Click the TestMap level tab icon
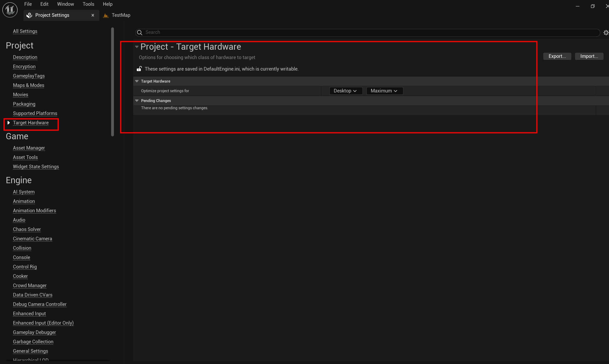Image resolution: width=609 pixels, height=364 pixels. point(106,15)
